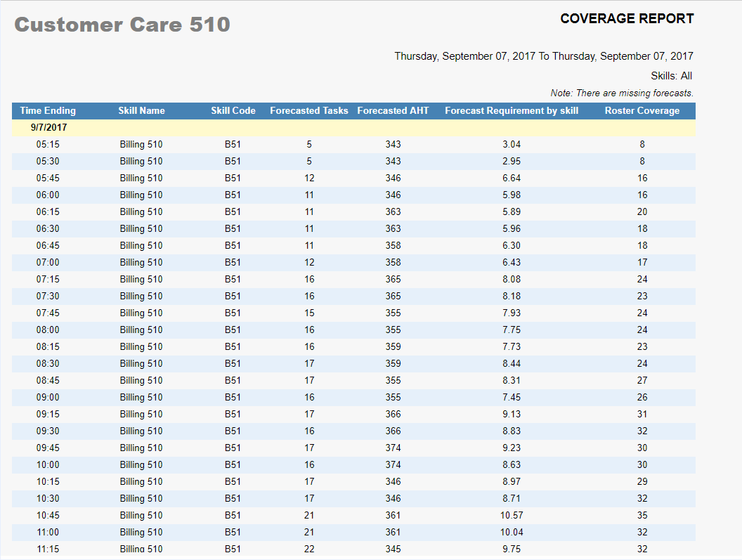Click the Customer Care 510 title
This screenshot has height=560, width=742.
pos(122,25)
